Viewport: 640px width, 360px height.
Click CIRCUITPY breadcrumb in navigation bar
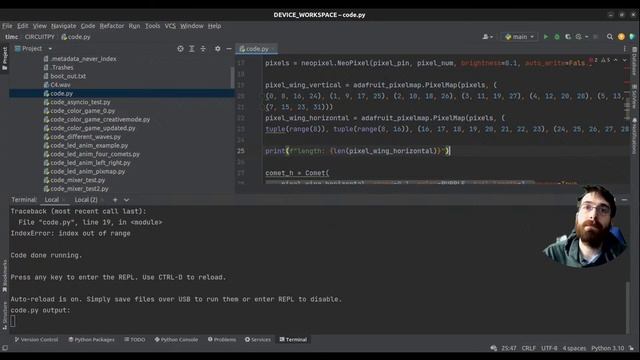[x=40, y=37]
